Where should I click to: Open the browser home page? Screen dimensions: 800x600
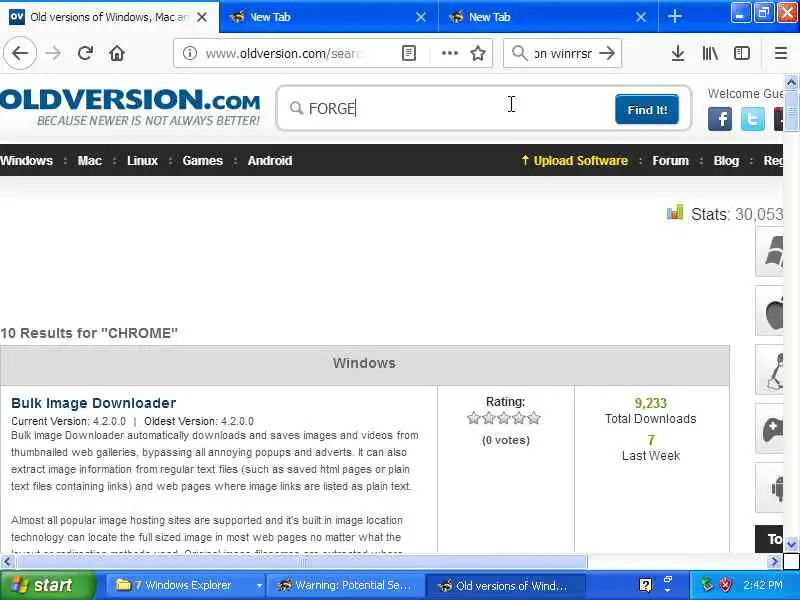[117, 53]
